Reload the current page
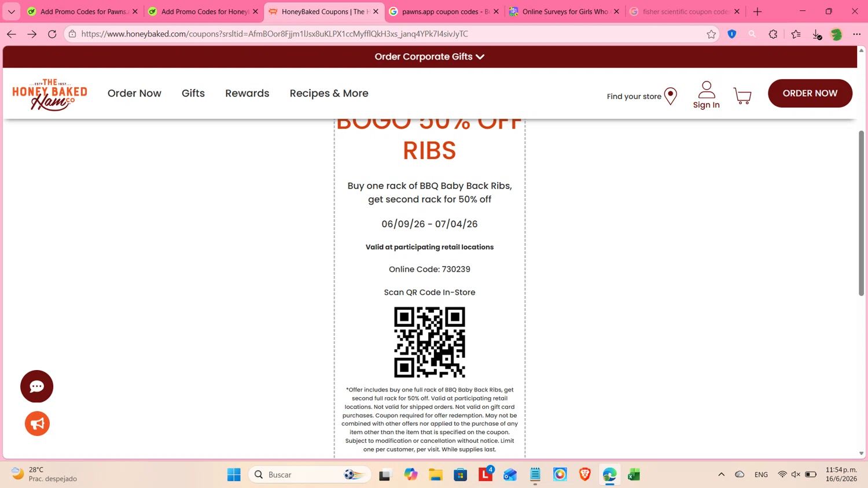This screenshot has height=488, width=868. click(x=52, y=34)
